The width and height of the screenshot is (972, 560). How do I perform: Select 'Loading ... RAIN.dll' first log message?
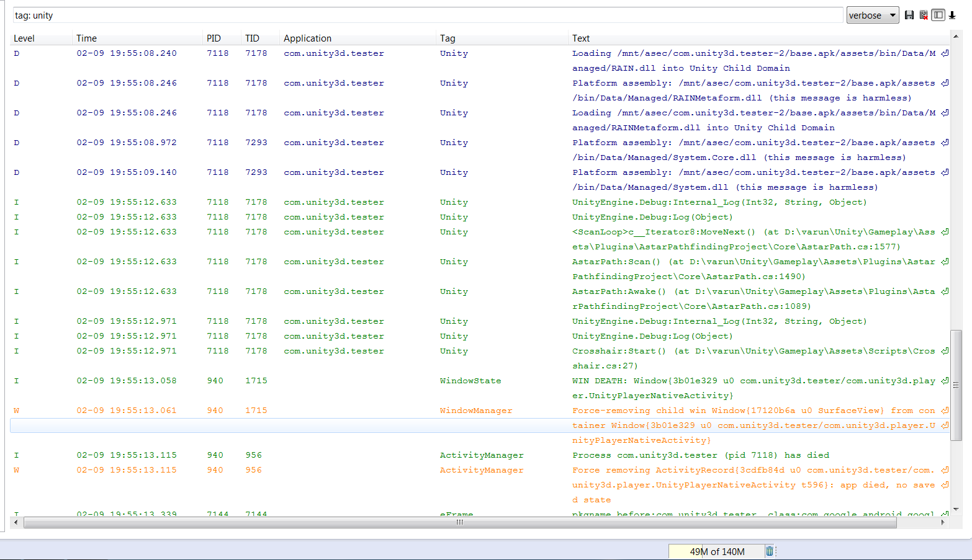754,61
